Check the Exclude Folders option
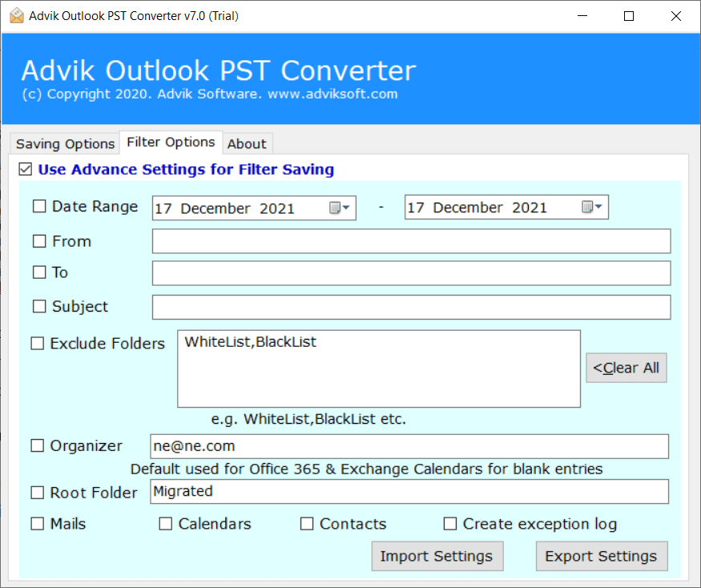The width and height of the screenshot is (701, 588). (x=37, y=344)
